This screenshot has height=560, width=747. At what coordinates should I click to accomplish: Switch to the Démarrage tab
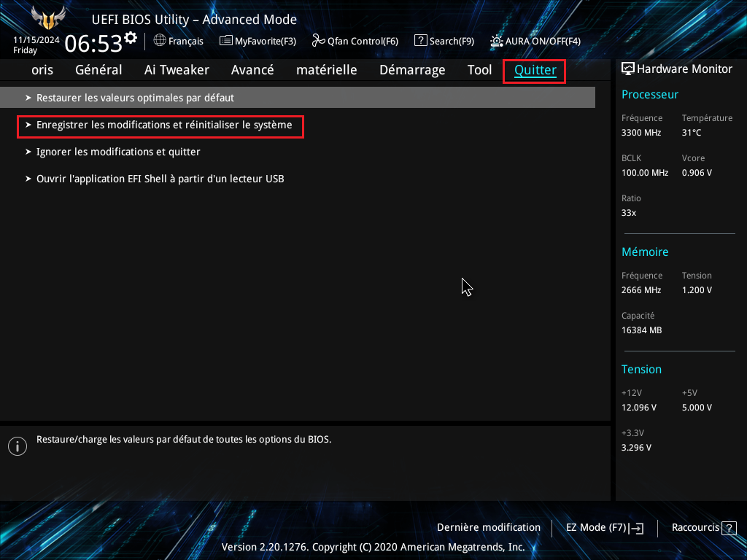pos(412,70)
